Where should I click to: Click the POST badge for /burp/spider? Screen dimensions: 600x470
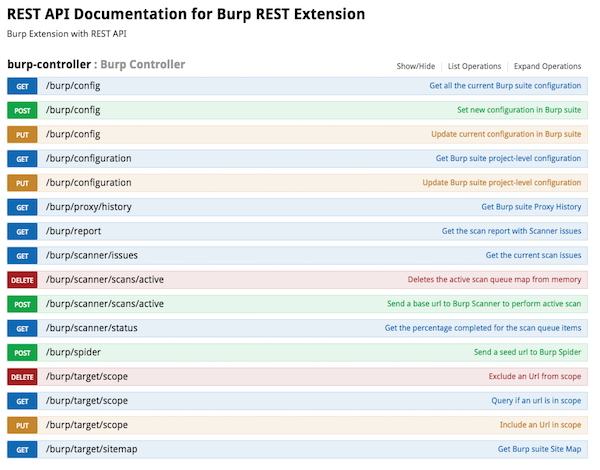pos(22,352)
